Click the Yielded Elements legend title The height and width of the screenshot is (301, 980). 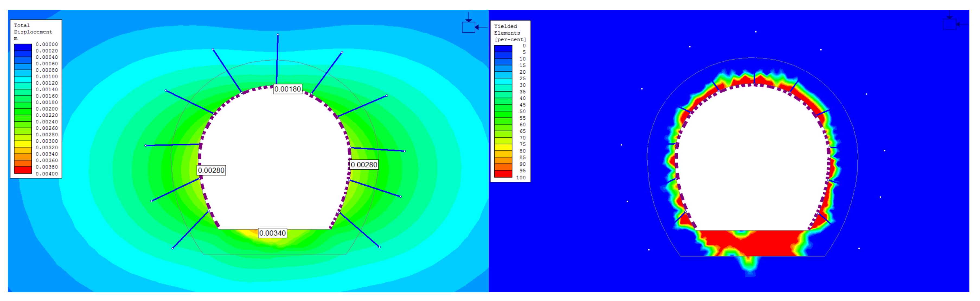click(x=507, y=29)
